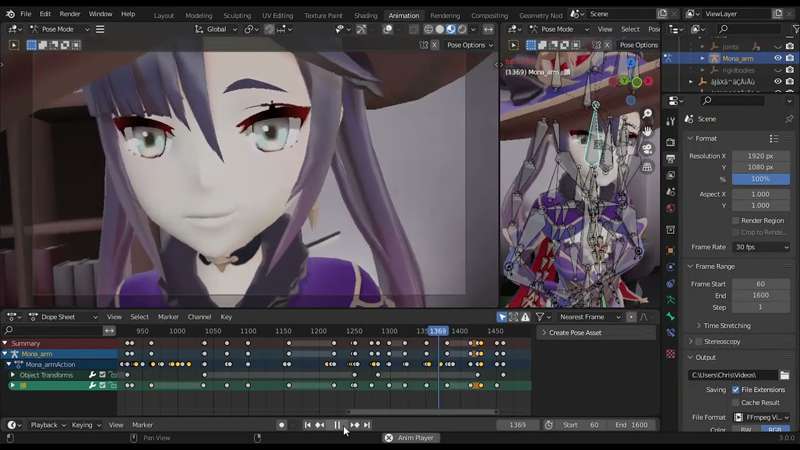Toggle camera view icon in right viewport

point(647,149)
